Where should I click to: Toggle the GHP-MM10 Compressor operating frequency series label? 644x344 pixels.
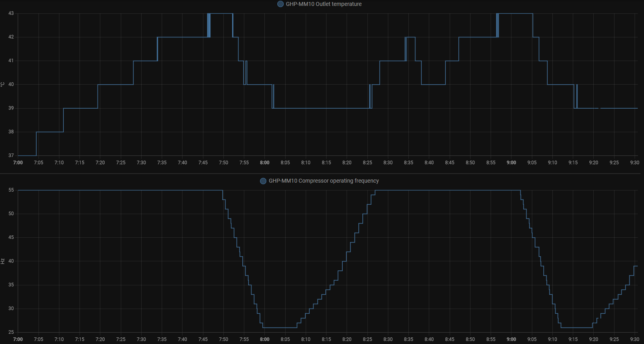pyautogui.click(x=324, y=181)
